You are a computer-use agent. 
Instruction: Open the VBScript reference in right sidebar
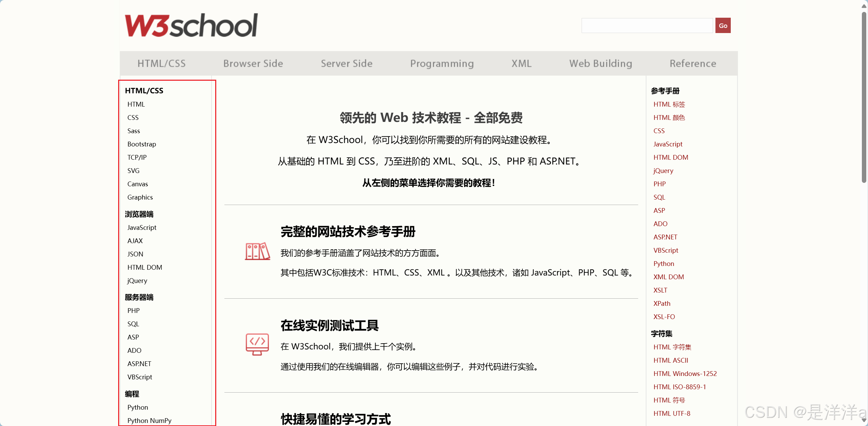pyautogui.click(x=666, y=250)
